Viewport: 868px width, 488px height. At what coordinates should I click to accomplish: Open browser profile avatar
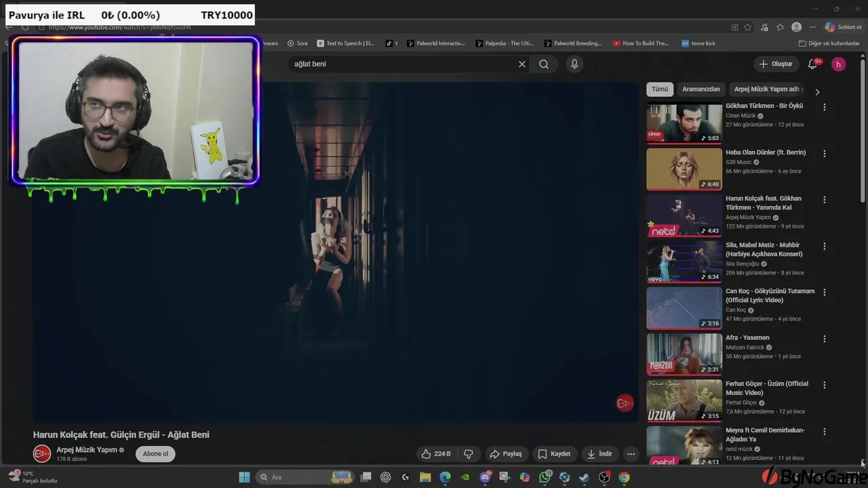797,27
